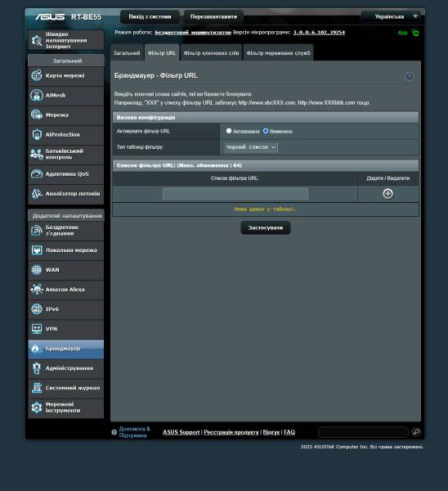Switch to the Фільтр URL tab

162,53
